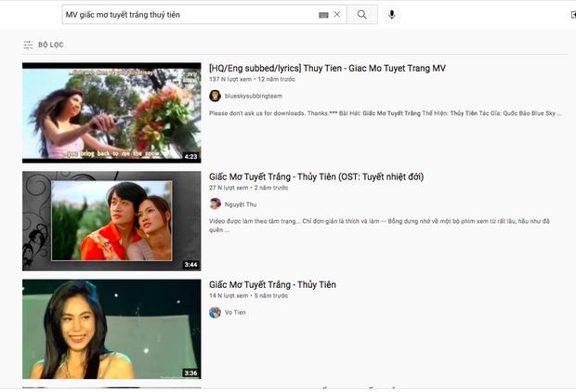Open the thumbnail of the 4:23 video

pyautogui.click(x=111, y=112)
